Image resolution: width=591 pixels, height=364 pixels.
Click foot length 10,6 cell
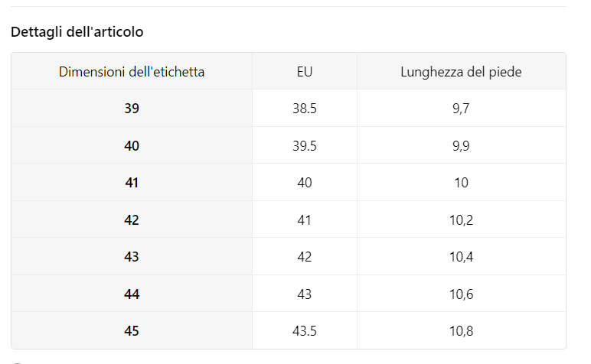coord(461,294)
